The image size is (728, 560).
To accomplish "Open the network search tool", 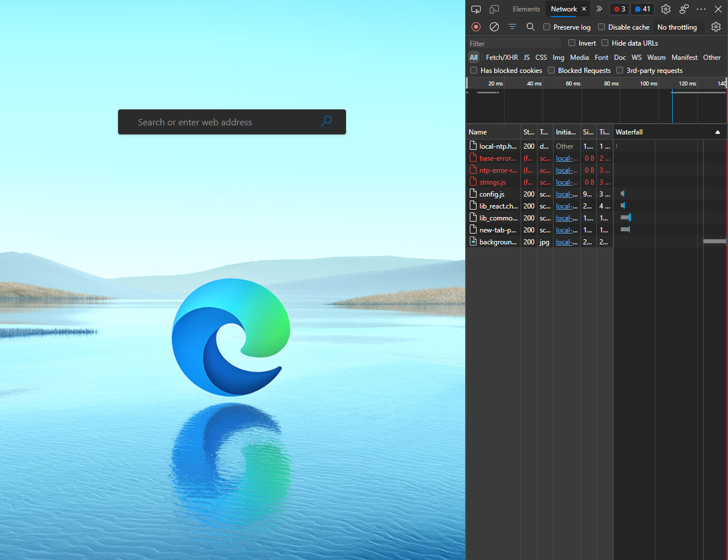I will pos(530,27).
